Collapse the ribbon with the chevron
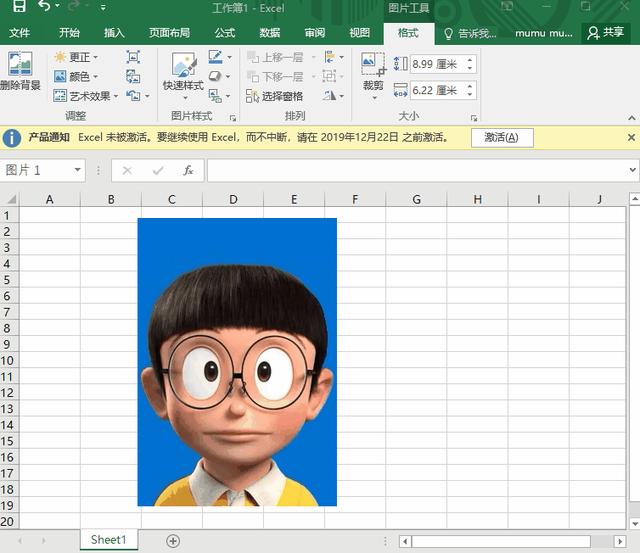640x553 pixels. [631, 118]
